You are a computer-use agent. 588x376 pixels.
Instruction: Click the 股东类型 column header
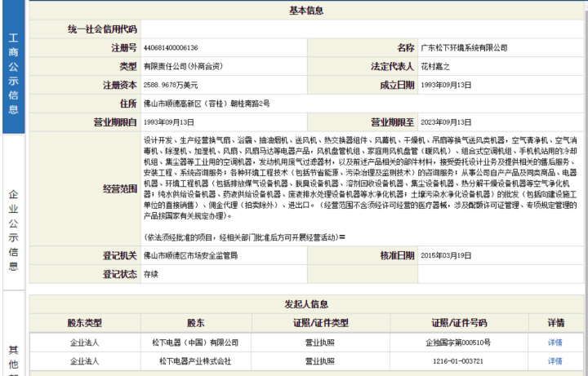click(x=85, y=323)
